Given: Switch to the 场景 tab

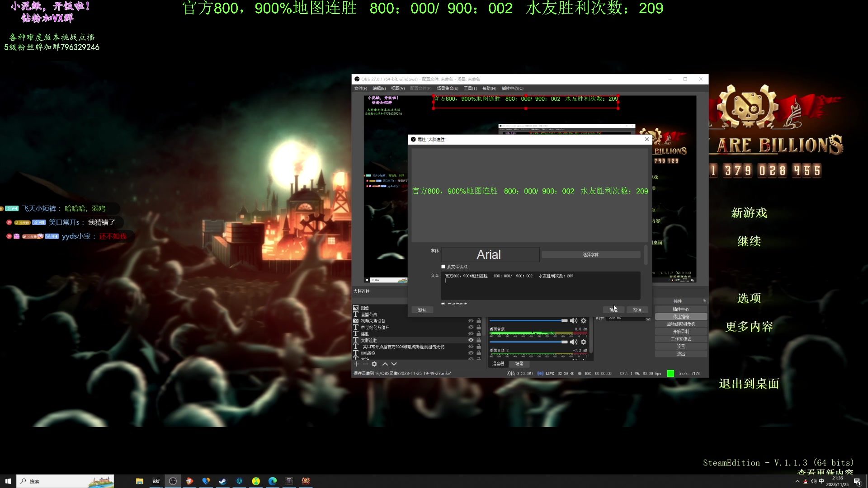Looking at the screenshot, I should (519, 364).
